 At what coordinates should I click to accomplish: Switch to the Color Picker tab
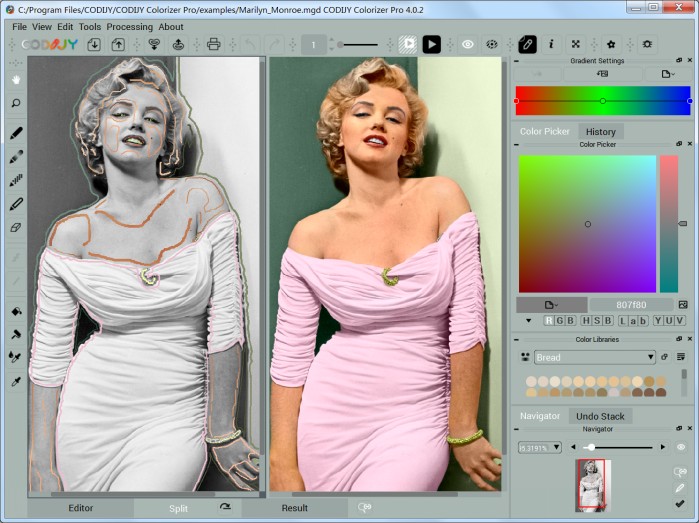545,132
